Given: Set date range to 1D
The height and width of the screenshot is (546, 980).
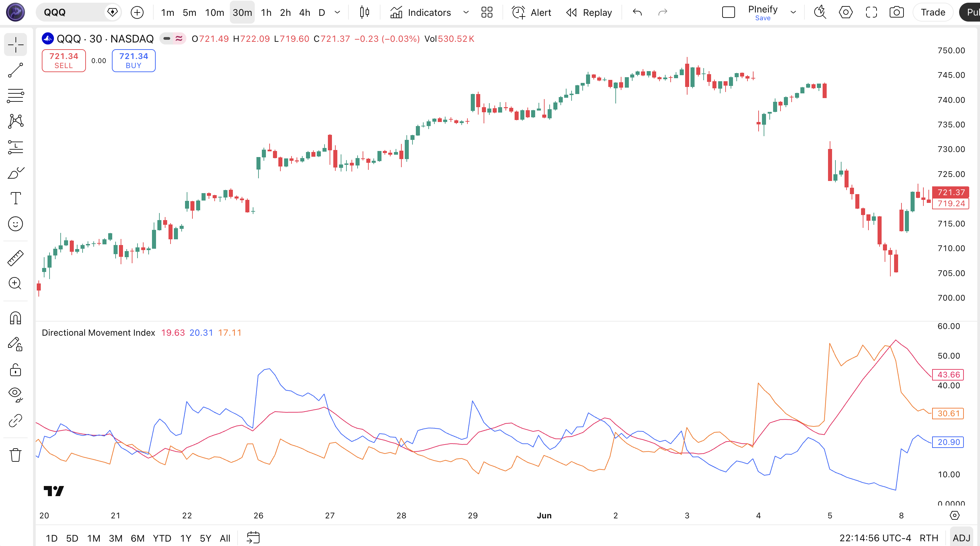Looking at the screenshot, I should coord(52,538).
